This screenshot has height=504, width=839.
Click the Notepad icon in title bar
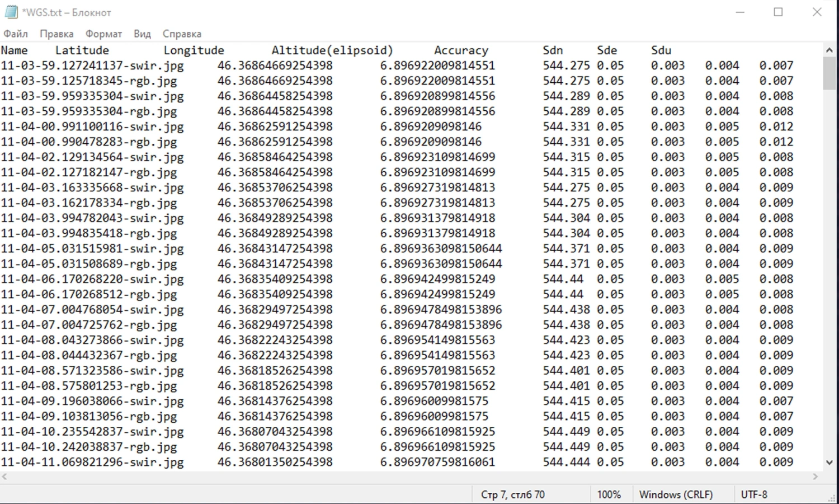(x=11, y=12)
